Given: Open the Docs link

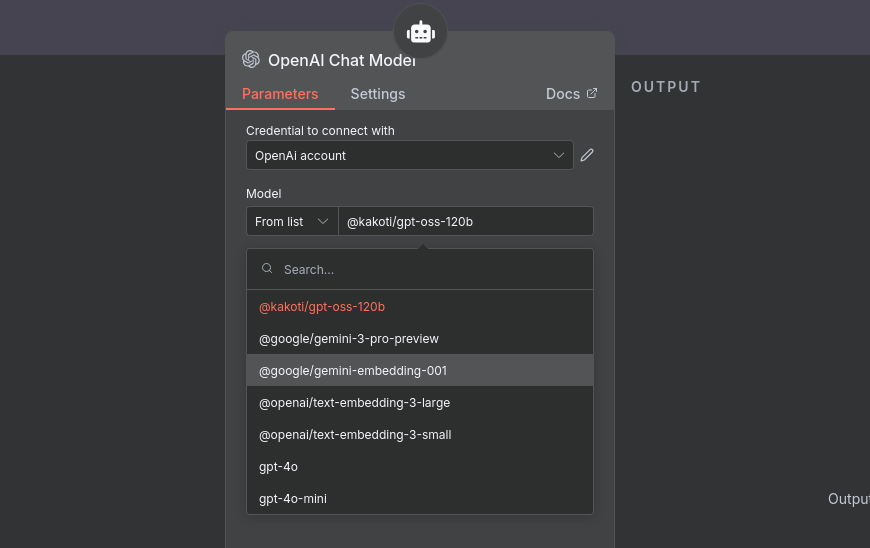Looking at the screenshot, I should 563,94.
